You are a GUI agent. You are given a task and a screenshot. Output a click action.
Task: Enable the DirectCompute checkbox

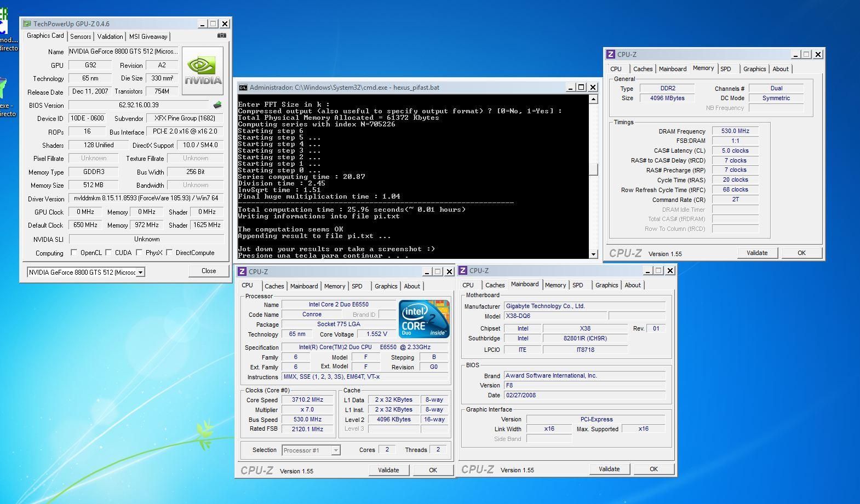[x=169, y=253]
